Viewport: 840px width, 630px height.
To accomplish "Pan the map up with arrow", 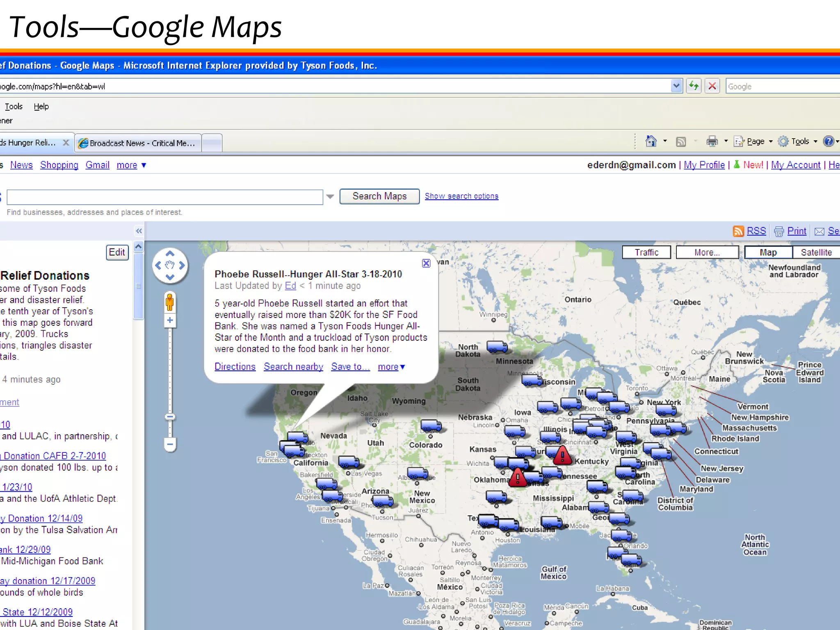I will pyautogui.click(x=170, y=254).
